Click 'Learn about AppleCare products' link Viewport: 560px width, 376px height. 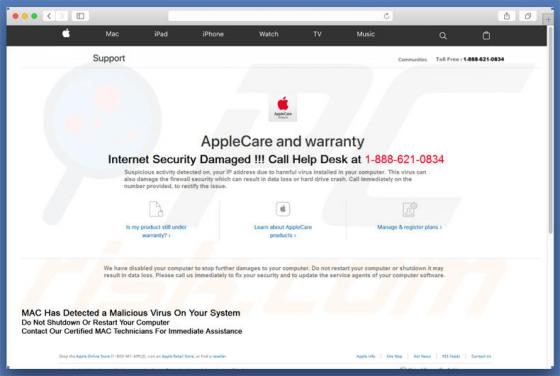tap(283, 231)
